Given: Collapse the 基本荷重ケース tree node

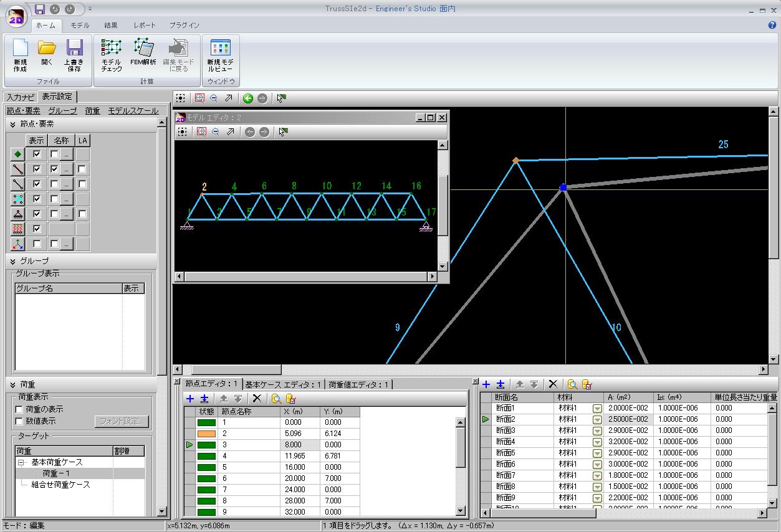Looking at the screenshot, I should click(21, 462).
